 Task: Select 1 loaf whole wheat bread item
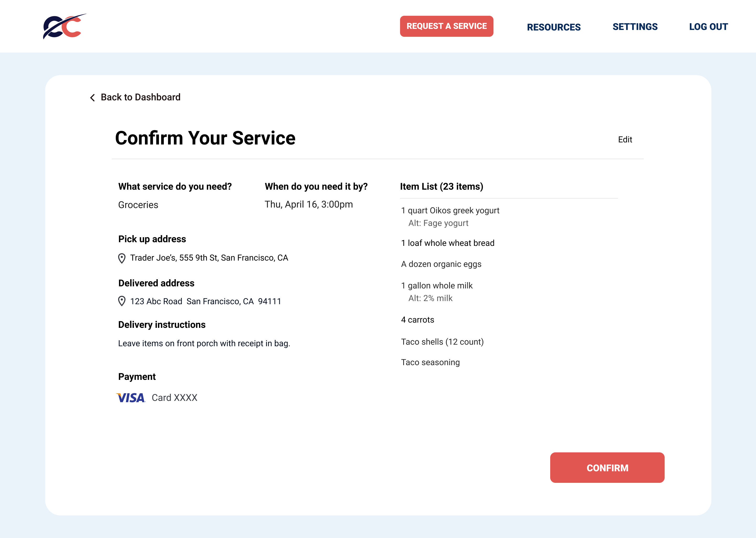coord(448,243)
